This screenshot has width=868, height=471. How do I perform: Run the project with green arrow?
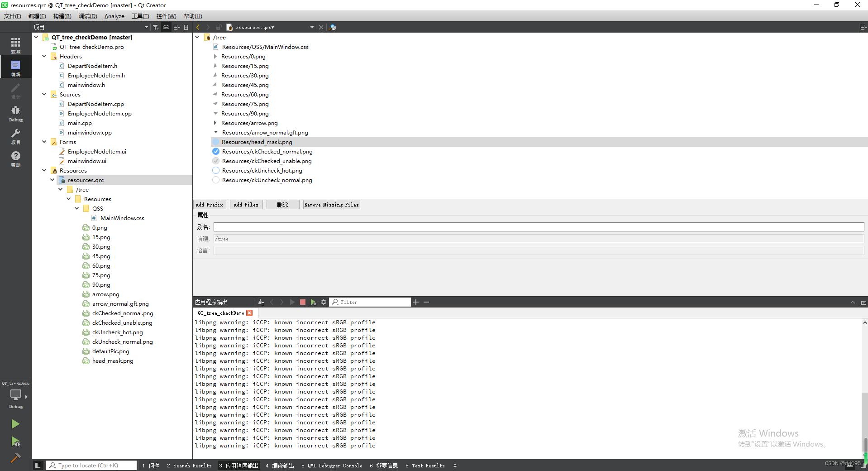click(15, 424)
